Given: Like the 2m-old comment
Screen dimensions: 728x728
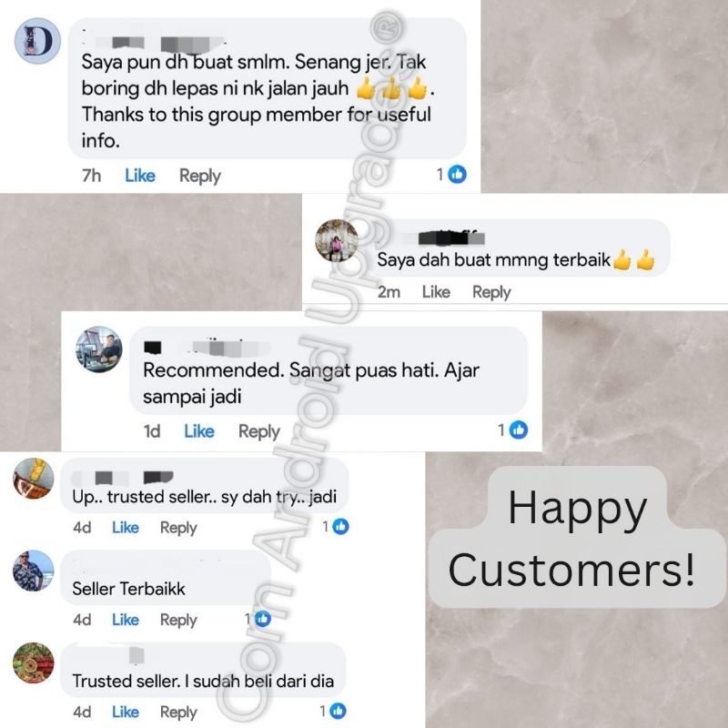Looking at the screenshot, I should [436, 292].
